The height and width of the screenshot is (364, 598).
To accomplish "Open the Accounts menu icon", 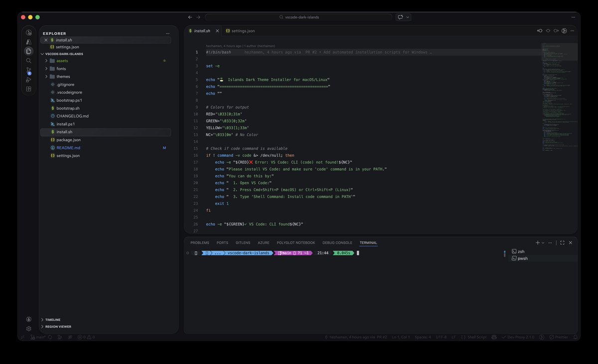I will tap(28, 319).
